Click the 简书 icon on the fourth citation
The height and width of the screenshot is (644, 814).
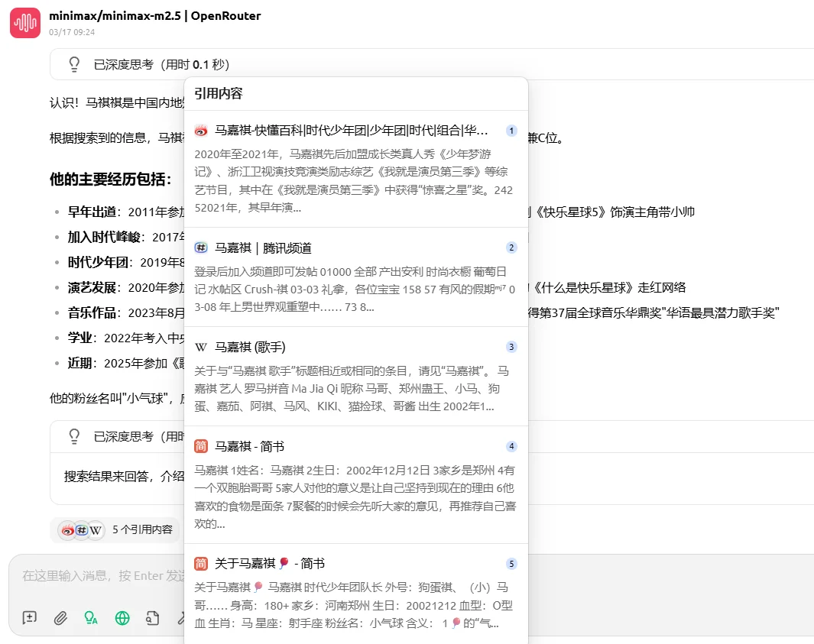(200, 445)
